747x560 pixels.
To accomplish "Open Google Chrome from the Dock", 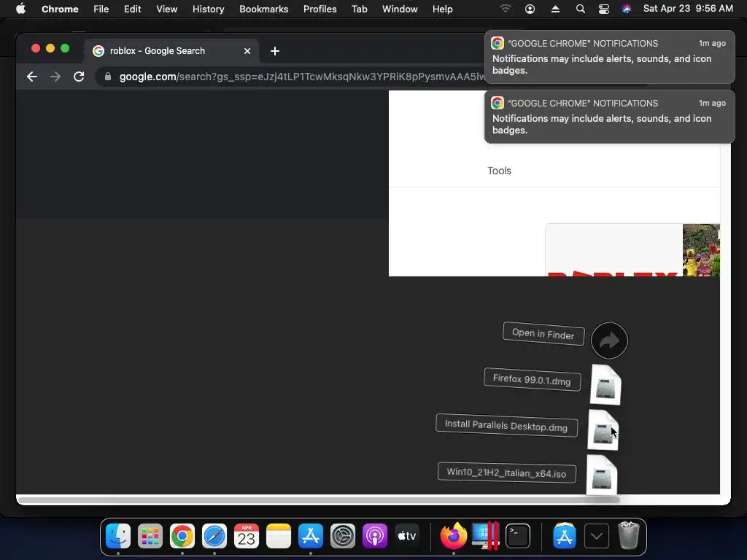I will coord(182,536).
